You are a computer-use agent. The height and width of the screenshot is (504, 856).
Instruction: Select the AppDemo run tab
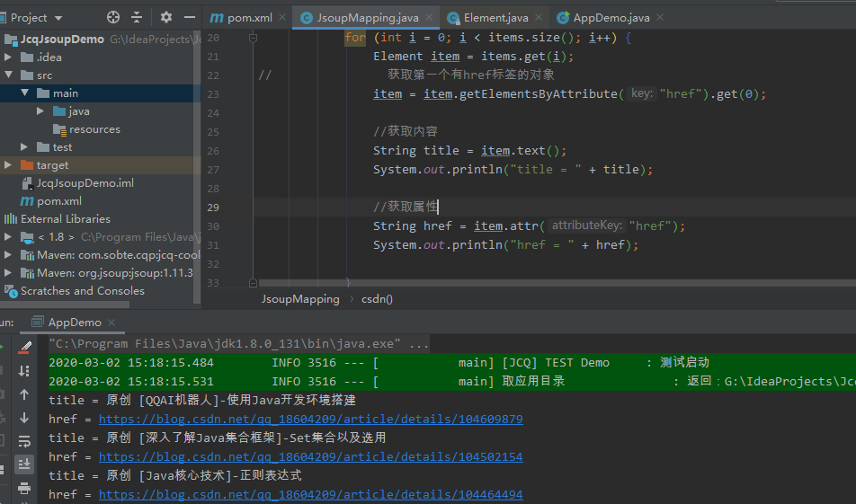[75, 323]
